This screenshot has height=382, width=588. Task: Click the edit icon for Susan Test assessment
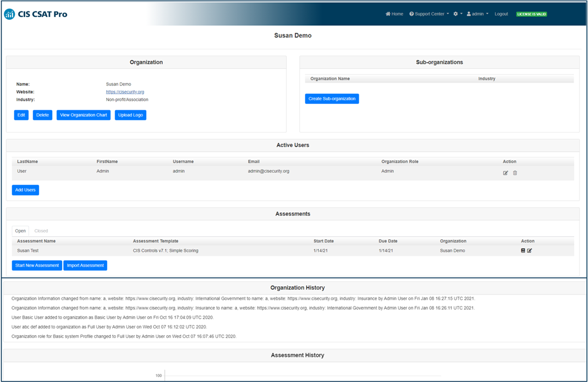(x=529, y=250)
